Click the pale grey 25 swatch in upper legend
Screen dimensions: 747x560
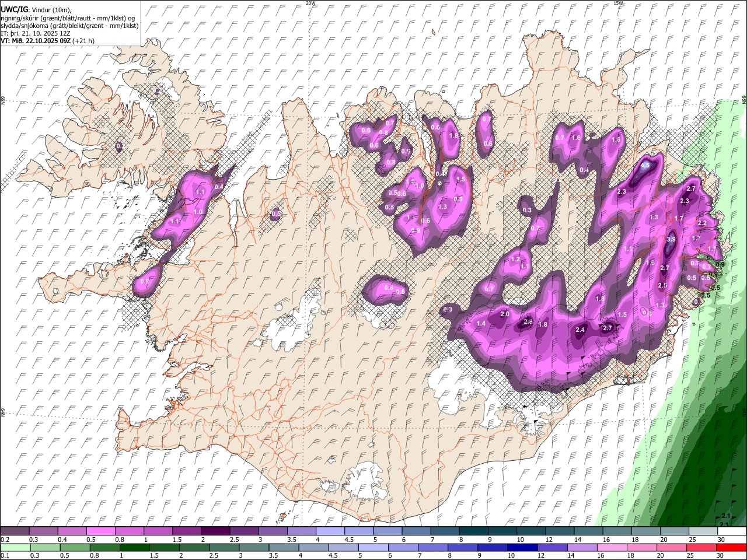[703, 531]
